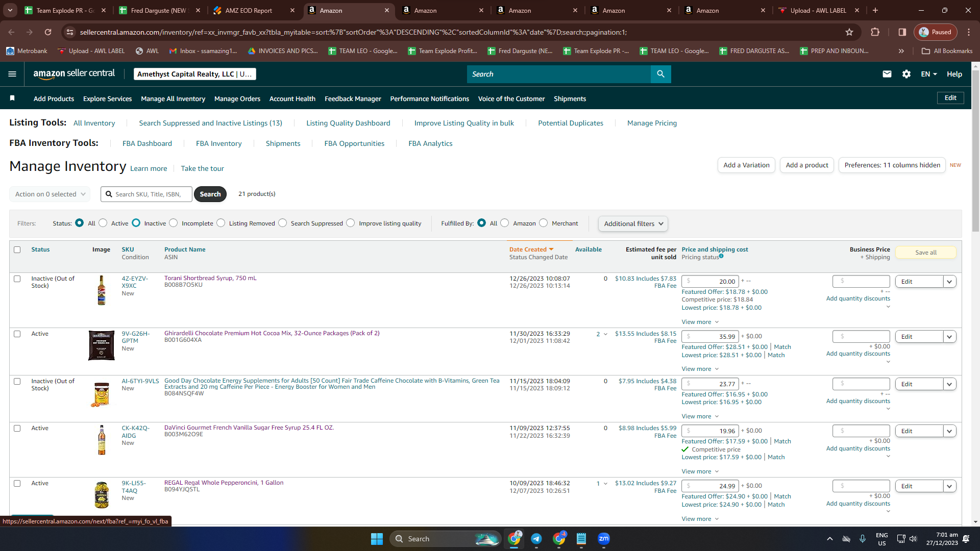Screen dimensions: 980x551
Task: Open the FBA Dashboard link
Action: (147, 144)
